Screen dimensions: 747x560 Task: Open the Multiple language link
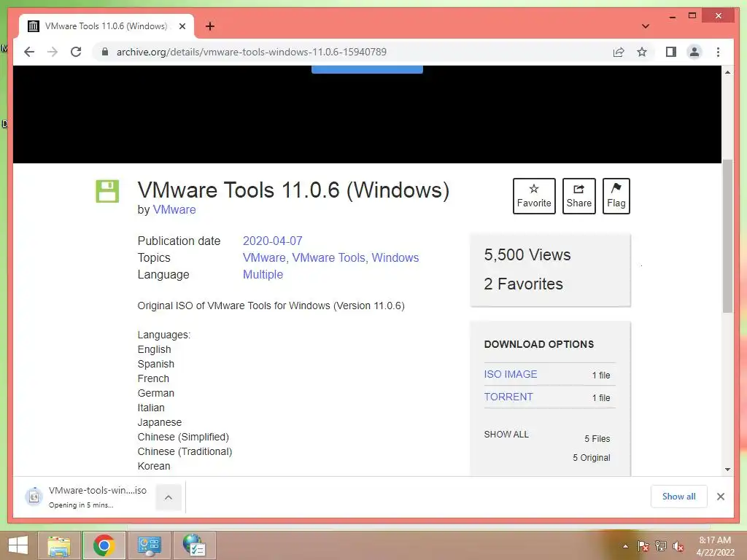tap(263, 275)
